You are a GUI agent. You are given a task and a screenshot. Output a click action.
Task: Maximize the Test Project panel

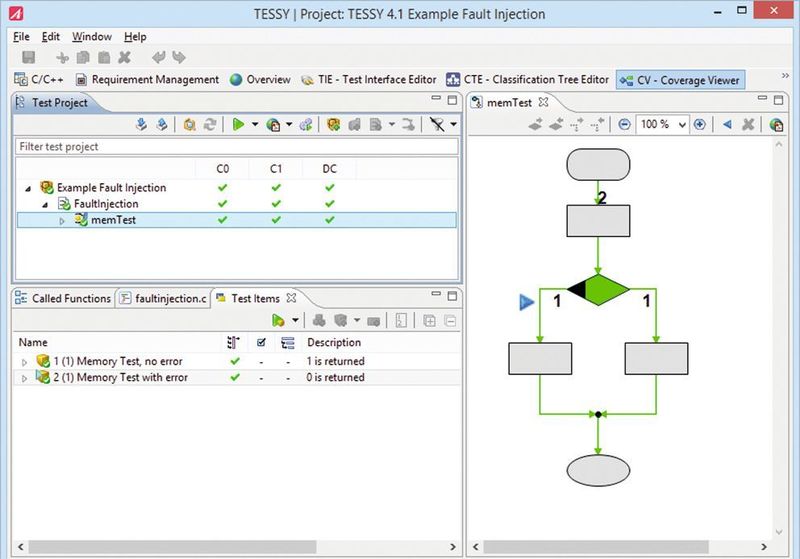(452, 100)
